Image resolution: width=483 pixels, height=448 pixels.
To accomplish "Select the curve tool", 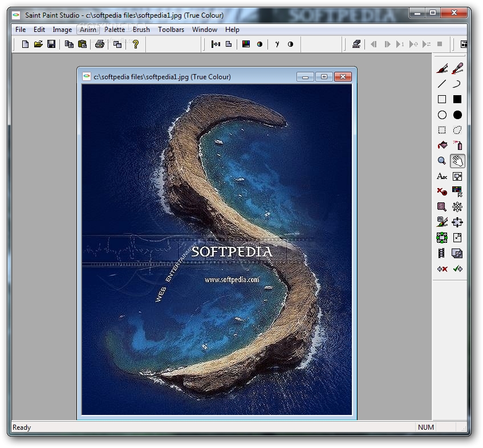I will [457, 84].
